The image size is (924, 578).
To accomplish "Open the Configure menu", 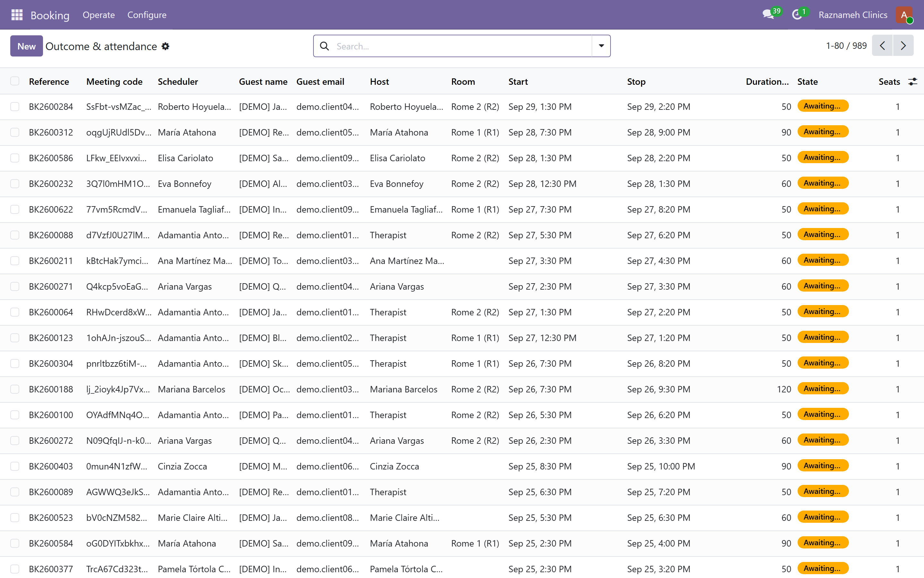I will [147, 15].
